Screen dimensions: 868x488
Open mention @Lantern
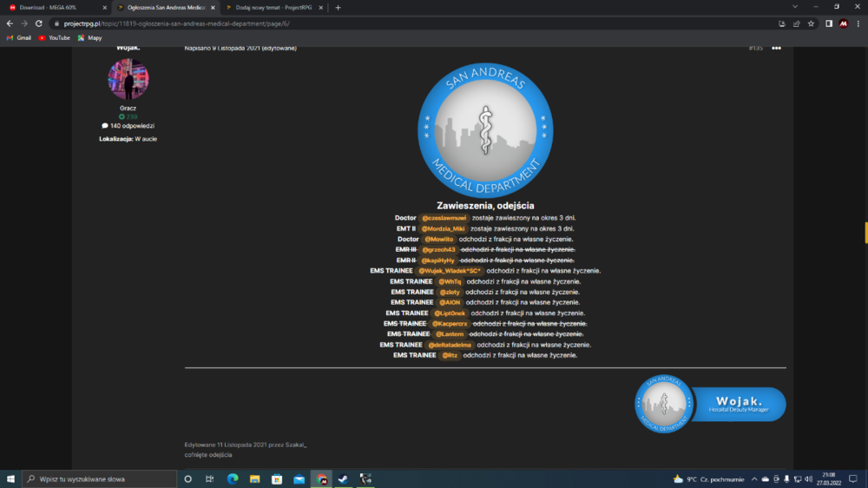tap(450, 334)
